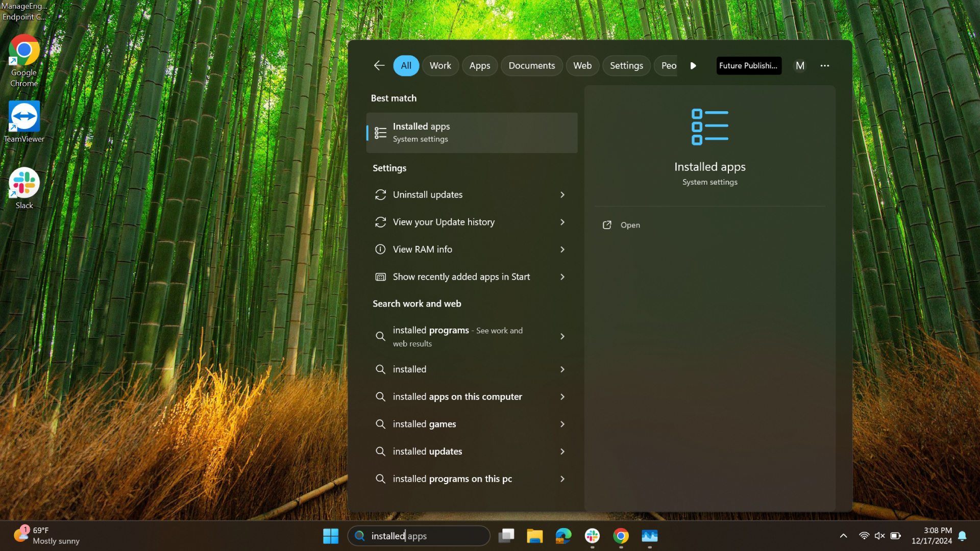Expand the Uninstall updates result

pos(561,194)
